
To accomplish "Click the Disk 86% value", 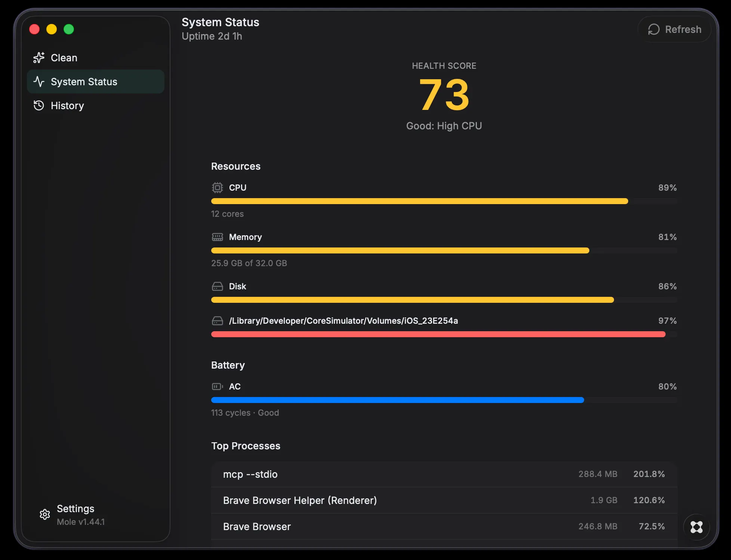I will coord(667,286).
